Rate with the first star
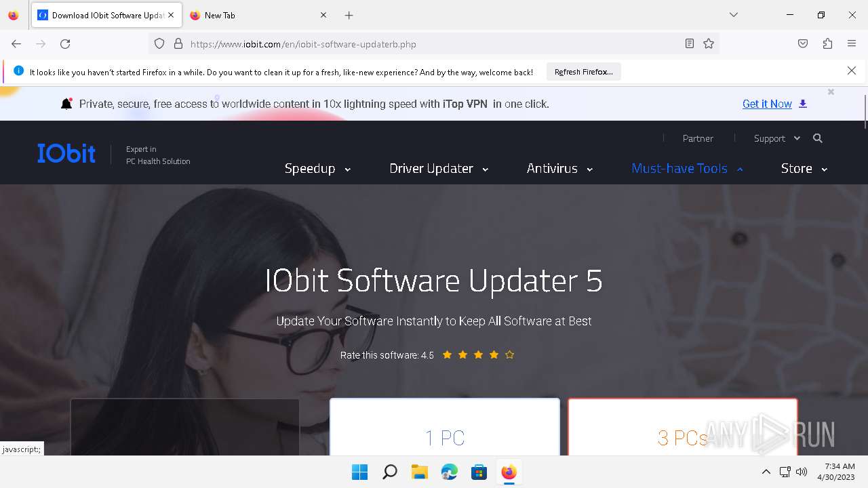Image resolution: width=868 pixels, height=488 pixels. [x=447, y=354]
